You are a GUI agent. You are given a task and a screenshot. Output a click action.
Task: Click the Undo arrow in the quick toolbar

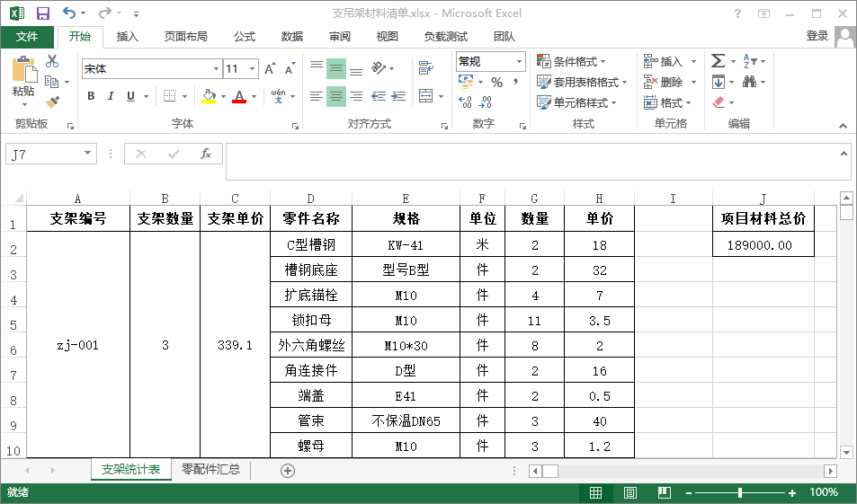pos(70,13)
